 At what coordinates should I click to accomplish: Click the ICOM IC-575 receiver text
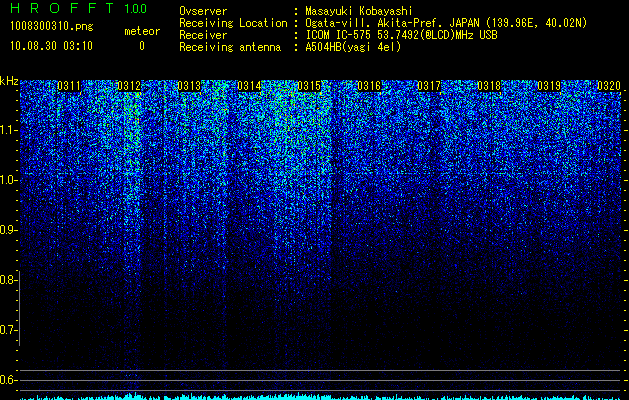point(401,35)
